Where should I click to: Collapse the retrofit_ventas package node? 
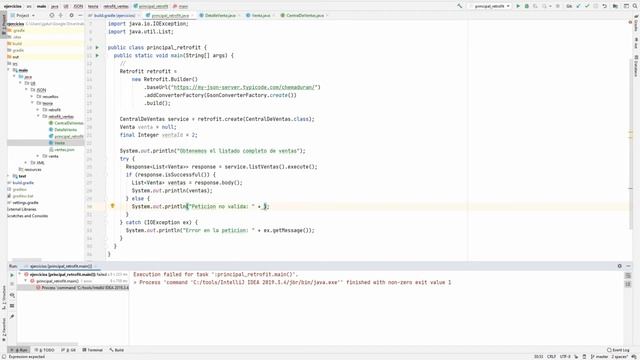(x=39, y=116)
